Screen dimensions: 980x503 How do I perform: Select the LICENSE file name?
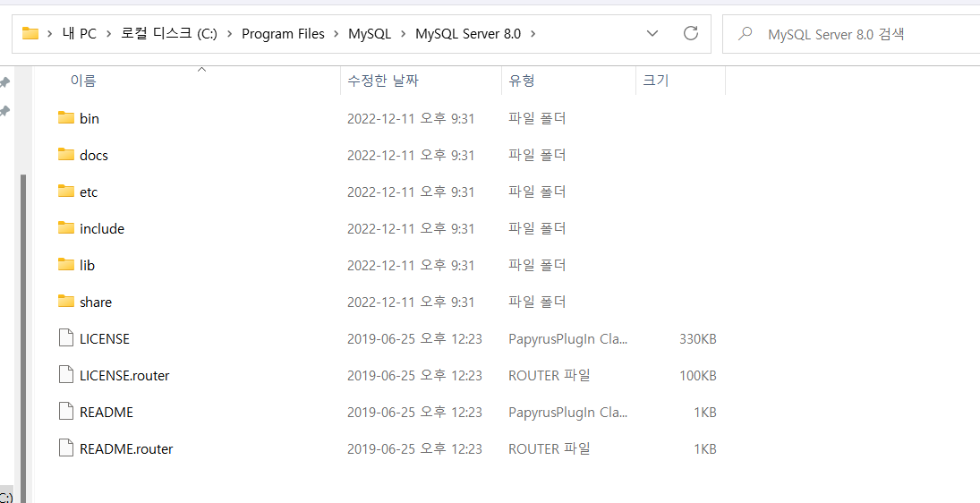[105, 338]
